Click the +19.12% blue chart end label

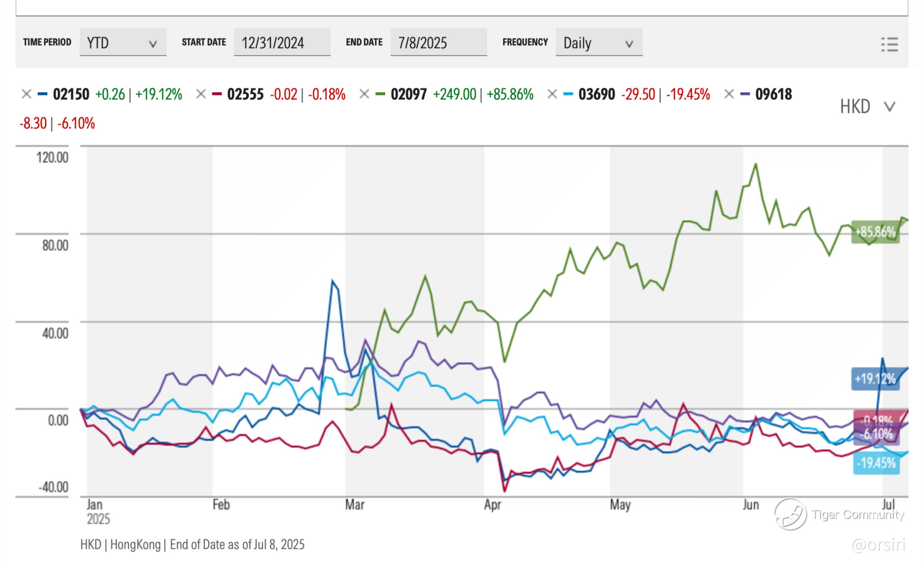[x=875, y=379]
